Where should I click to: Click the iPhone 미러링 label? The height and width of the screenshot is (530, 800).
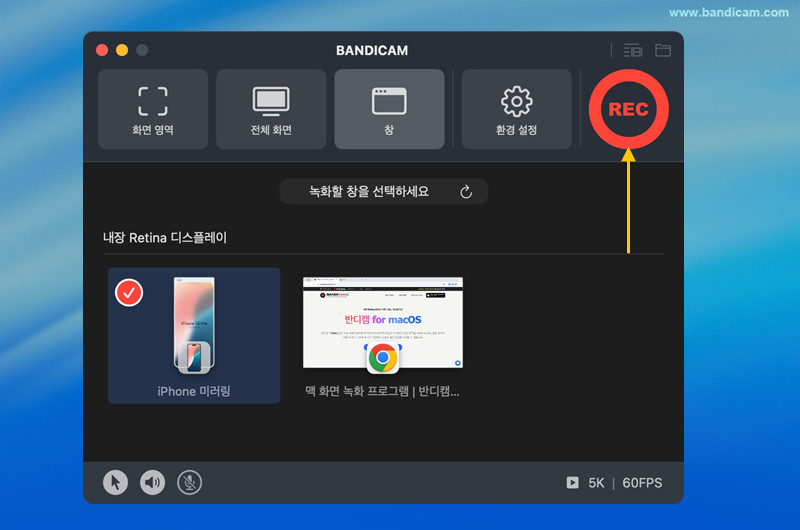(x=194, y=391)
